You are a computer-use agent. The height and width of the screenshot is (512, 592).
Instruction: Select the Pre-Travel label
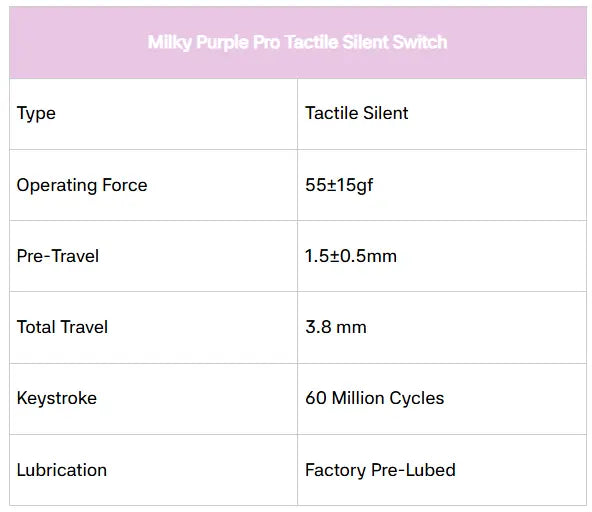pyautogui.click(x=58, y=256)
